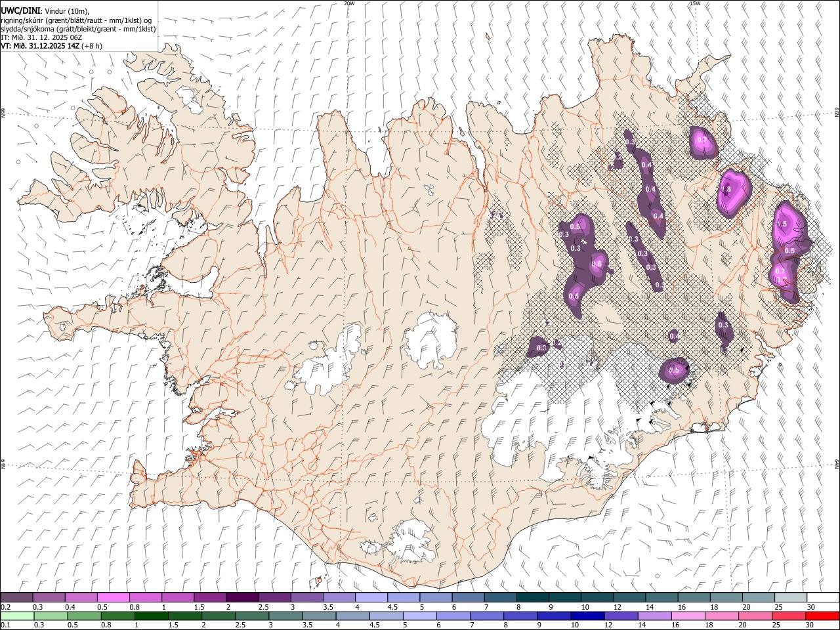Select the darkest green swatch labeled 1
The image size is (840, 630).
click(151, 616)
